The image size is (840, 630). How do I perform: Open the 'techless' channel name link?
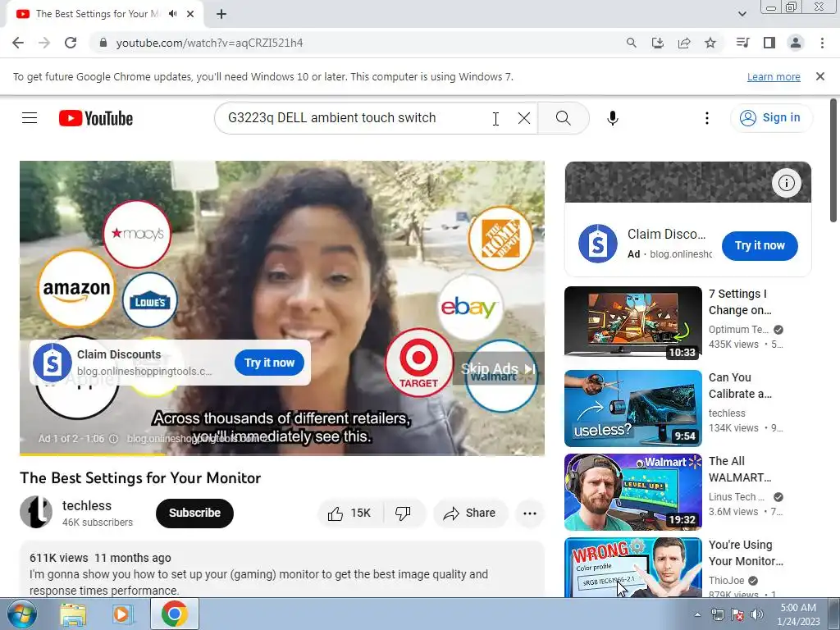pyautogui.click(x=87, y=505)
